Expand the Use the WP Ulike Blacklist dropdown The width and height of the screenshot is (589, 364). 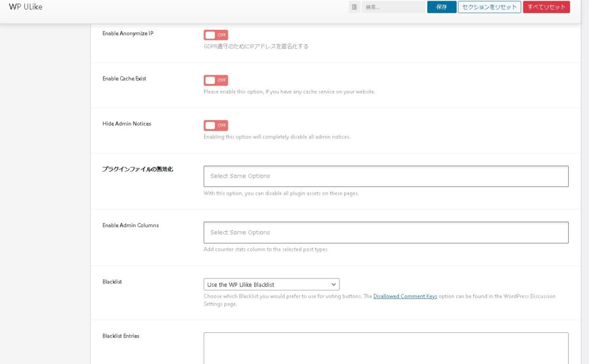click(271, 285)
